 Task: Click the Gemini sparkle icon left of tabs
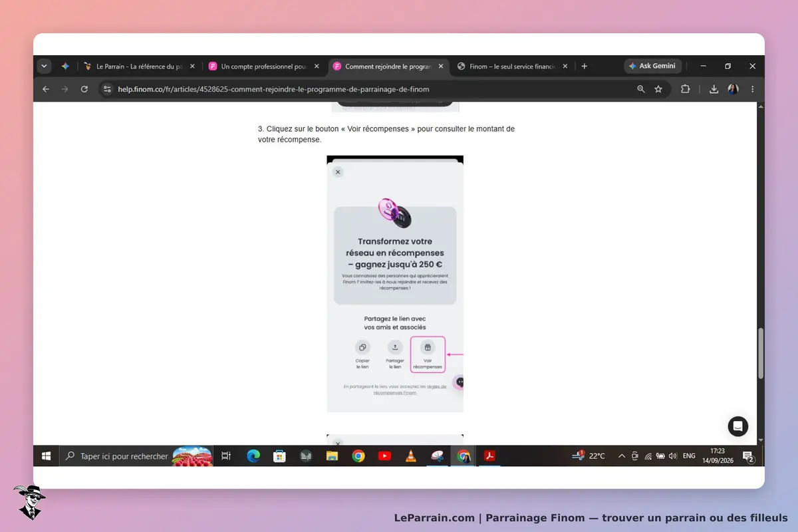[65, 66]
